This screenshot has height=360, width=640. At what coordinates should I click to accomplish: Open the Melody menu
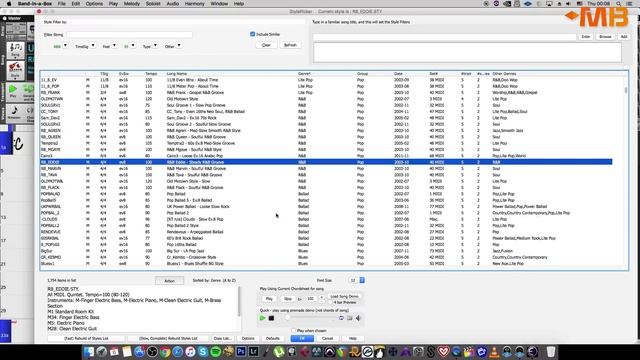coord(132,4)
